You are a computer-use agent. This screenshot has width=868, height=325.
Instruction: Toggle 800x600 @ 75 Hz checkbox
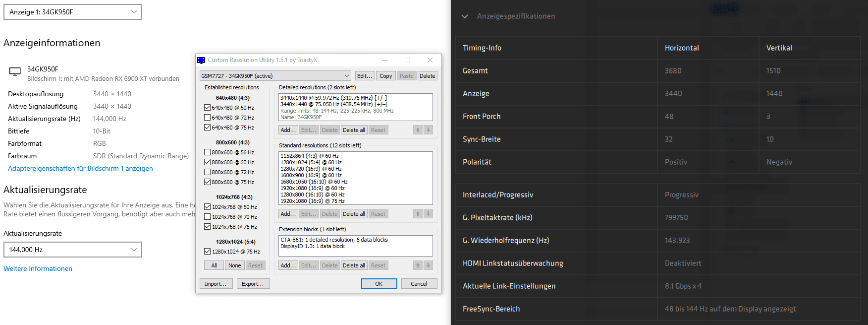pyautogui.click(x=208, y=182)
